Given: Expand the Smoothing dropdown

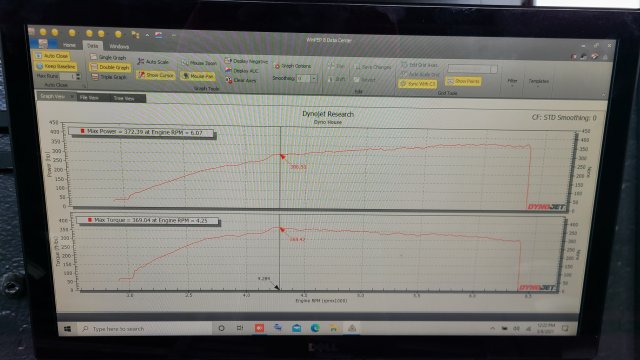Looking at the screenshot, I should [x=314, y=78].
